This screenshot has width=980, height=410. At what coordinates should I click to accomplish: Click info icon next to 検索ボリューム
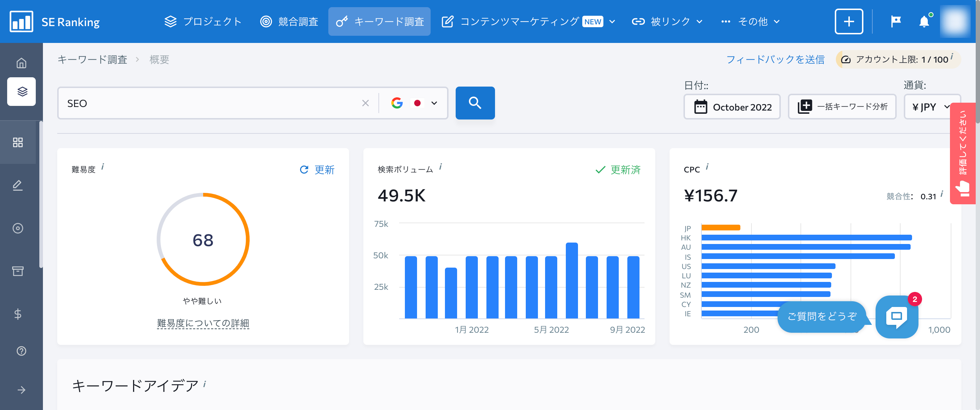441,167
